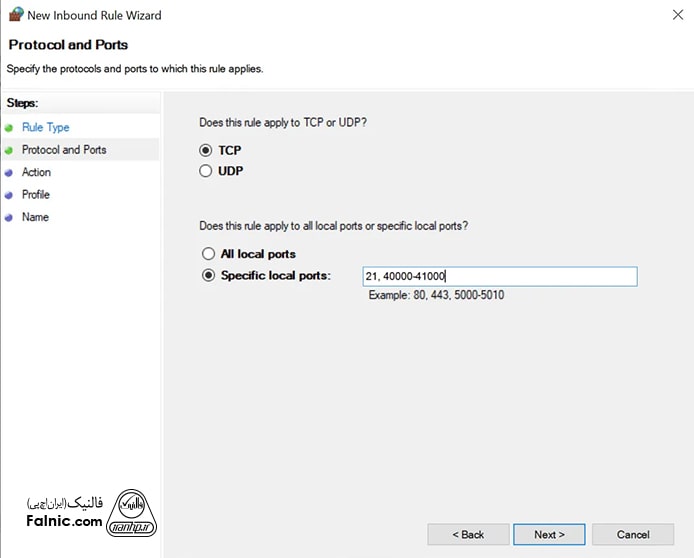
Task: Open the Protocol and Ports step
Action: click(64, 150)
